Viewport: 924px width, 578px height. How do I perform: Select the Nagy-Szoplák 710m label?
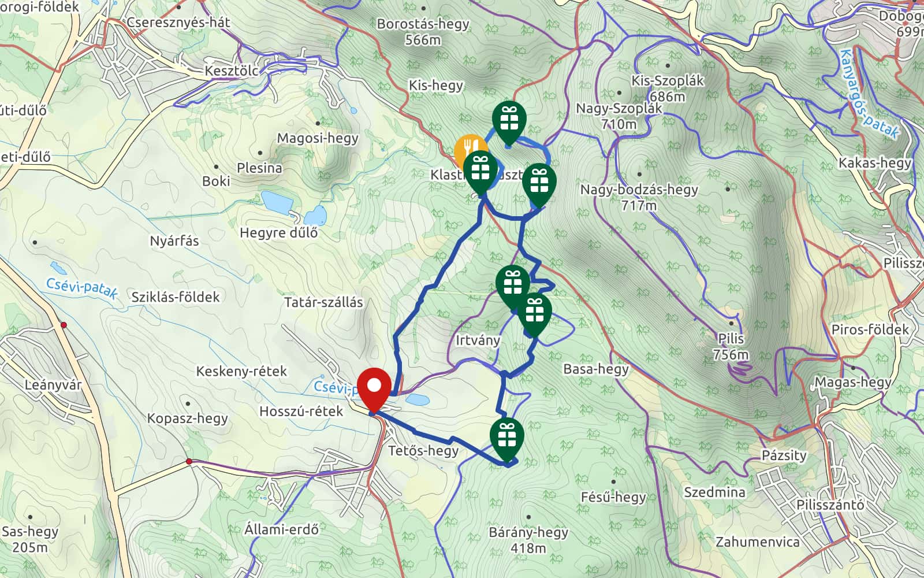619,116
